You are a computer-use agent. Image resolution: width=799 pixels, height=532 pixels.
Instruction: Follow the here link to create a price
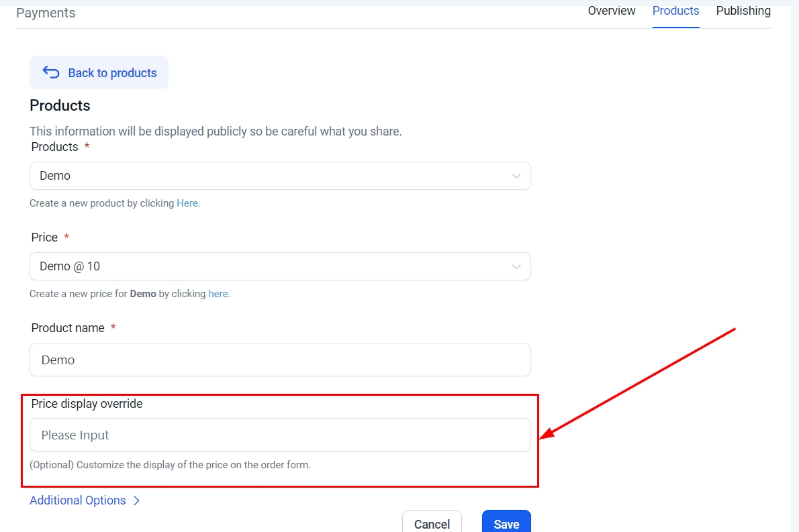pyautogui.click(x=218, y=294)
